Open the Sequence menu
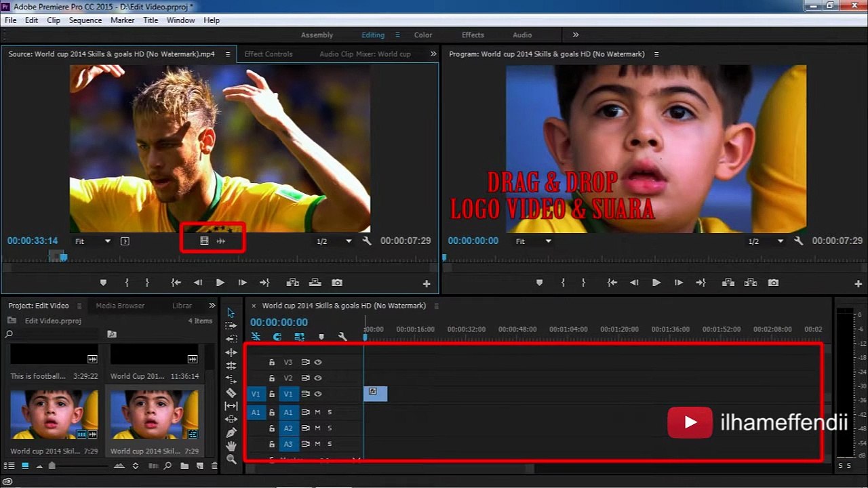The height and width of the screenshot is (488, 868). pyautogui.click(x=85, y=20)
